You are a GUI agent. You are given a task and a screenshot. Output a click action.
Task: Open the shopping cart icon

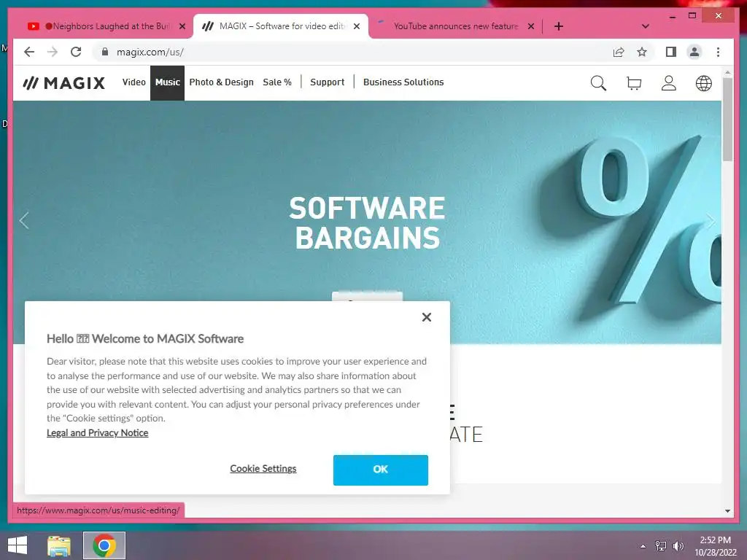[x=634, y=83]
